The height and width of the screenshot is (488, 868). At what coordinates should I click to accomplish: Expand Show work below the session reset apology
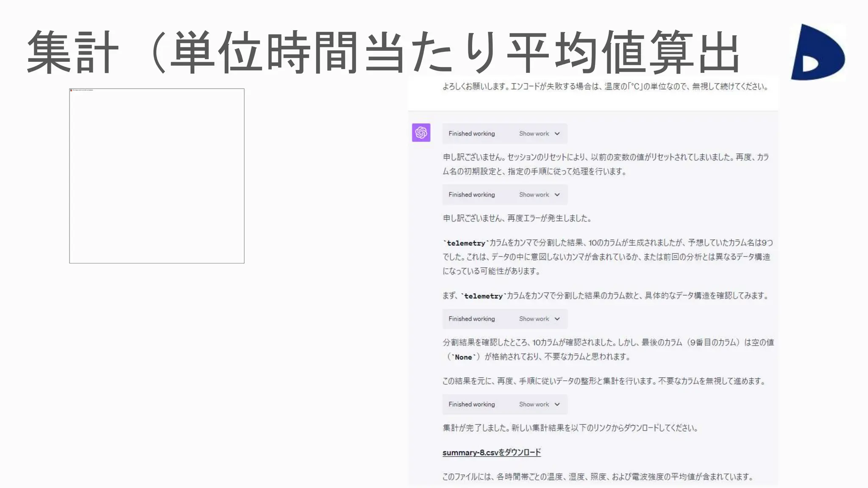click(534, 195)
